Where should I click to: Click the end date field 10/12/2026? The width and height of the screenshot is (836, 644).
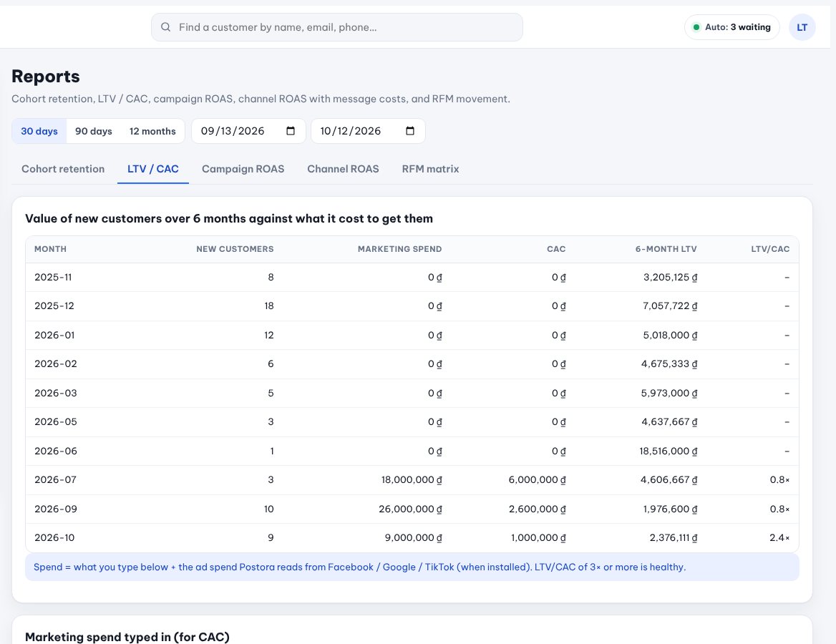pos(368,131)
